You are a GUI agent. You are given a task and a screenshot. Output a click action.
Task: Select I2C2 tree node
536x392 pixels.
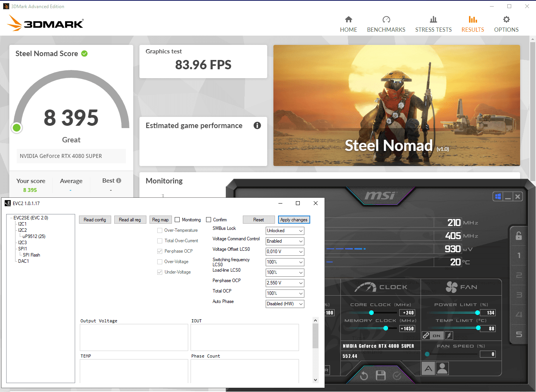point(22,230)
